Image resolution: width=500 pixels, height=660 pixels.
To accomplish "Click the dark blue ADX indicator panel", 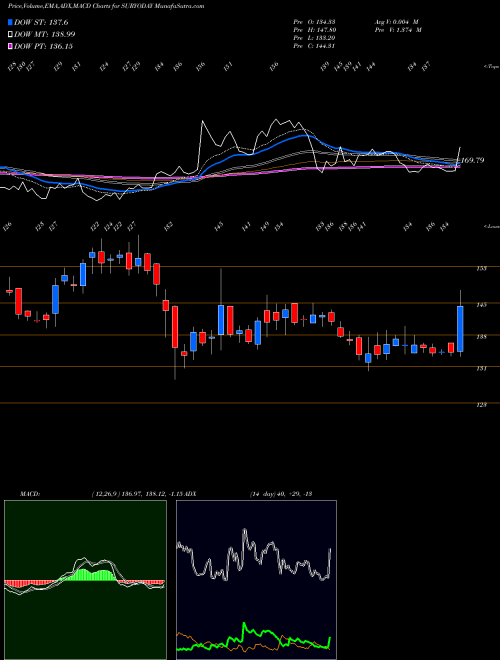I will (256, 580).
